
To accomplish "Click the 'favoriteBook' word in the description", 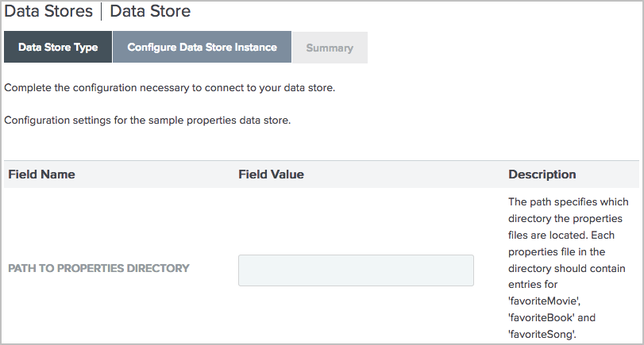I will (x=539, y=318).
